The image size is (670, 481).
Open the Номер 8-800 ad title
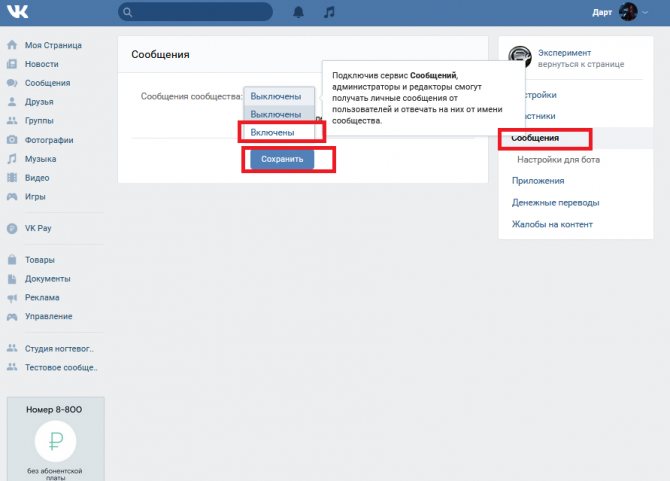(x=54, y=410)
